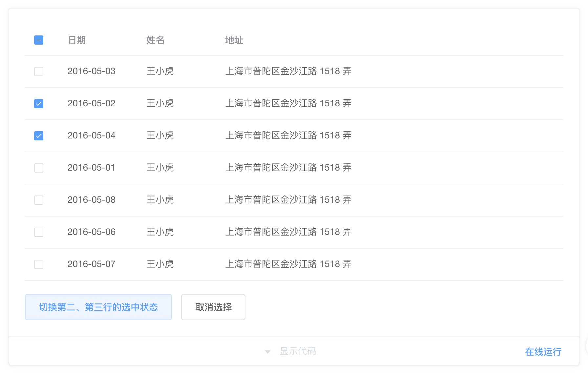Check the 2016-05-08 row checkbox
Screen dimensions: 588x374
tap(39, 200)
